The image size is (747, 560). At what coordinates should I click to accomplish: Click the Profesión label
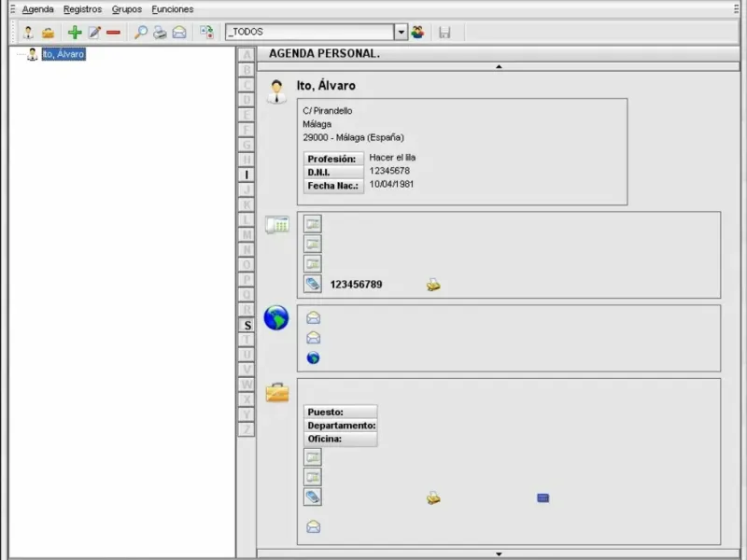(333, 159)
